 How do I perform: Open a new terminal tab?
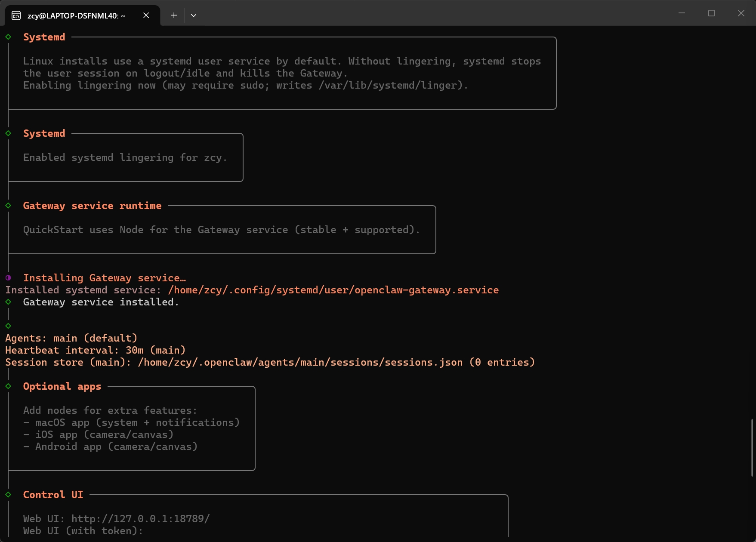tap(174, 15)
